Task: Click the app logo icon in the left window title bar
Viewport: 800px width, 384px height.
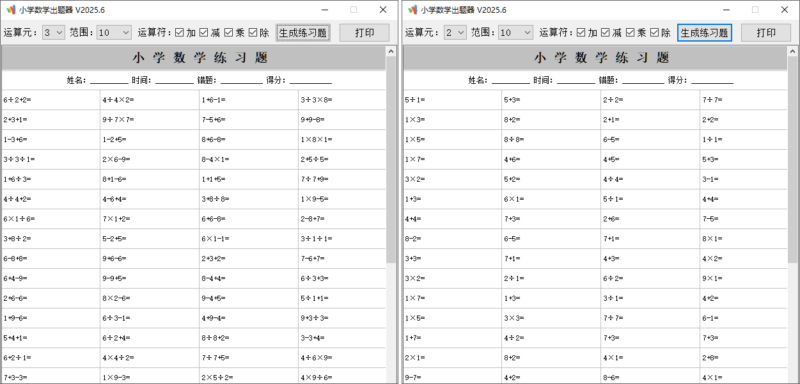Action: click(x=11, y=10)
